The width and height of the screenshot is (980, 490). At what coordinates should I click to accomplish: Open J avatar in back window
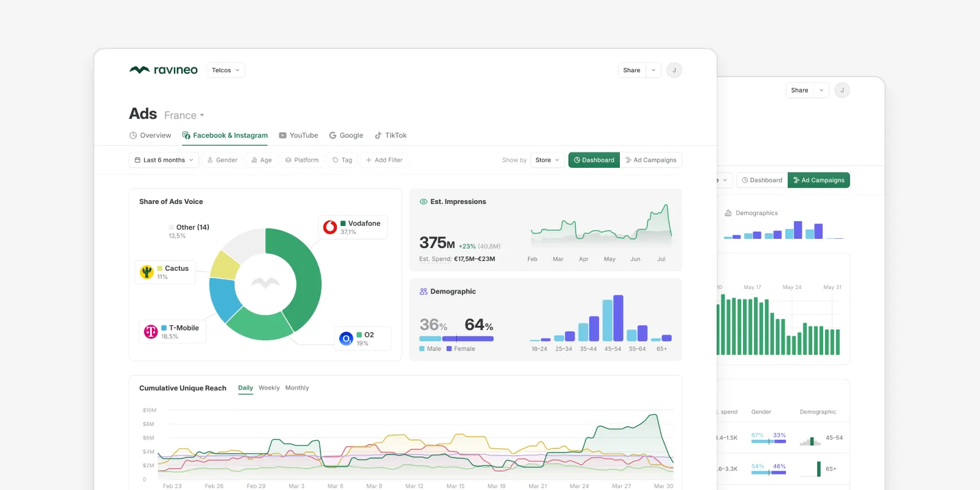click(842, 90)
